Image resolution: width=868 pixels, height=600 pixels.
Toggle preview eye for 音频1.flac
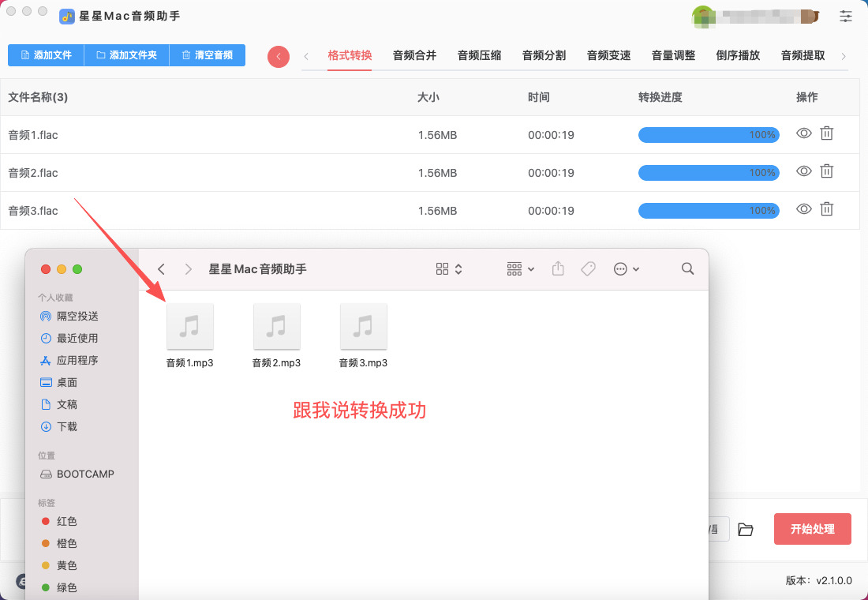tap(803, 134)
